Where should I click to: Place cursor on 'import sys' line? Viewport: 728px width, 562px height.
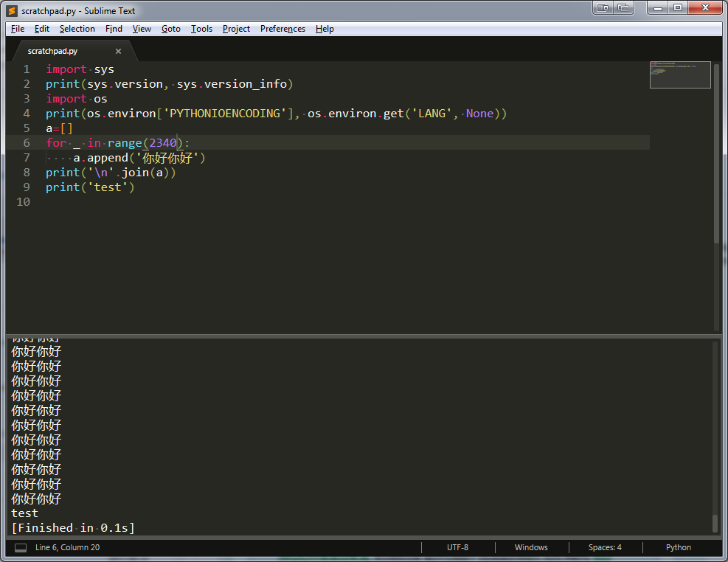click(x=80, y=69)
